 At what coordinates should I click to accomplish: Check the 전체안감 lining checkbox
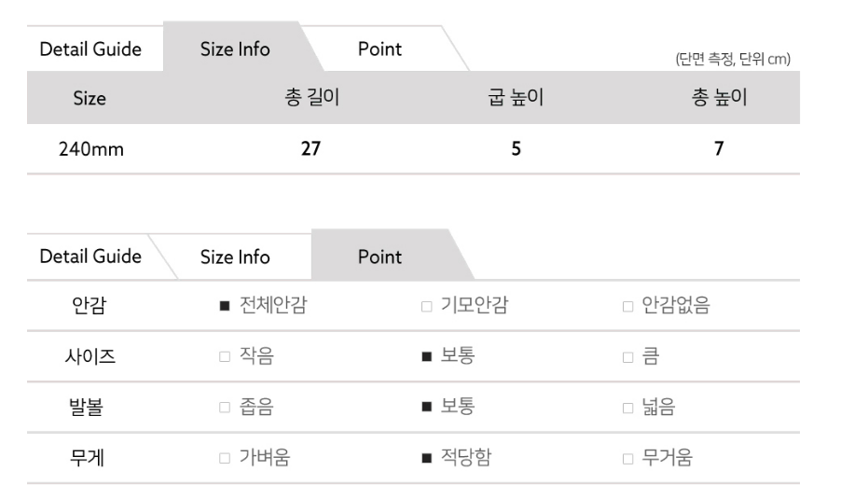point(224,305)
